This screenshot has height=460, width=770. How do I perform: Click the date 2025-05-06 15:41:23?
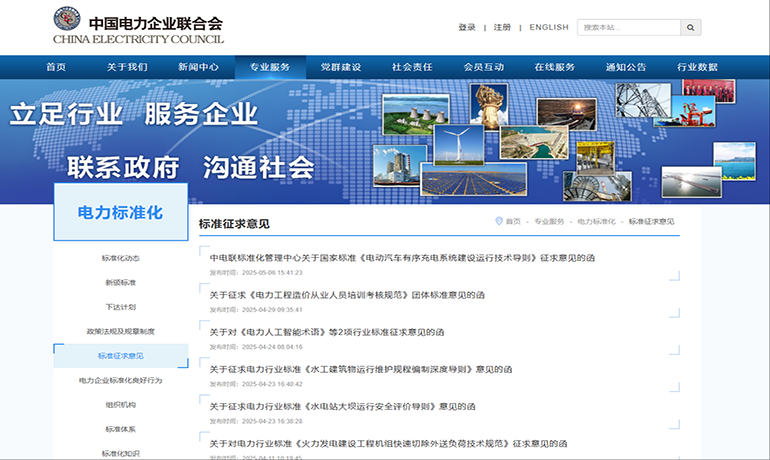point(272,272)
